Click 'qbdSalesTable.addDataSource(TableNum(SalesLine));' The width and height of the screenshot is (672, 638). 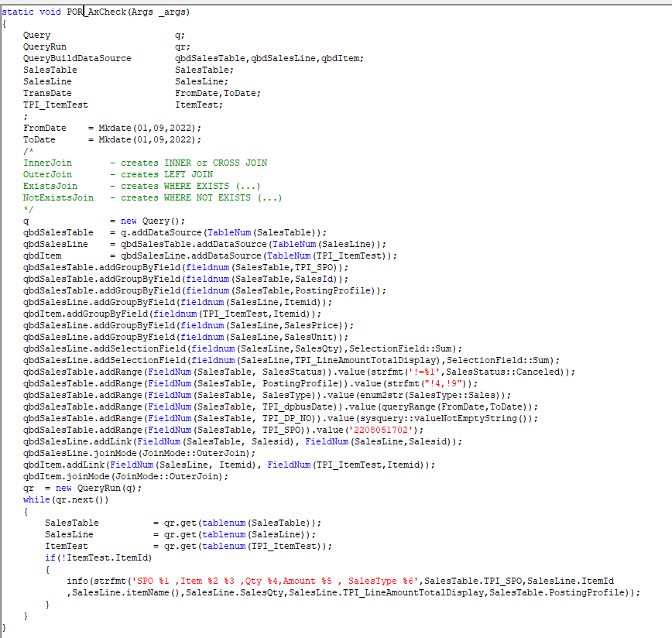[253, 244]
